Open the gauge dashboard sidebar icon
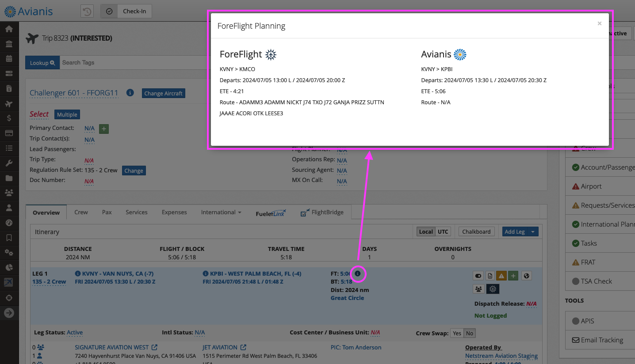This screenshot has width=635, height=364. (x=9, y=223)
